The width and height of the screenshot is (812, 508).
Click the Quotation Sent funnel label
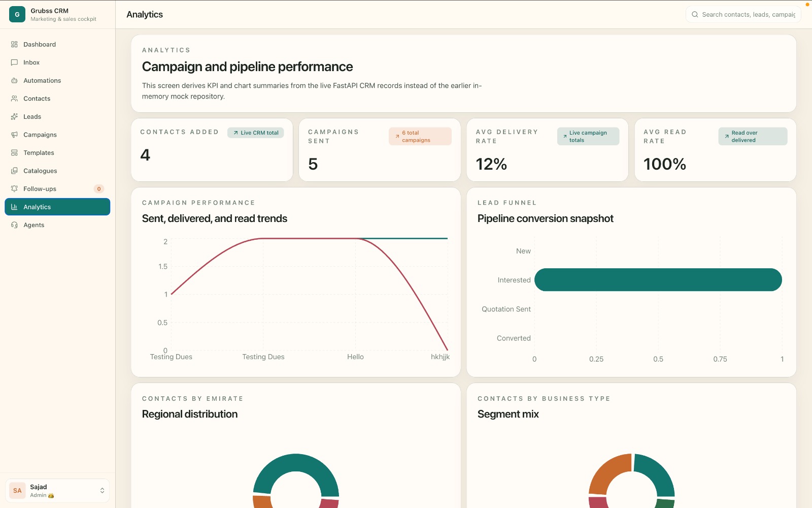pyautogui.click(x=506, y=309)
